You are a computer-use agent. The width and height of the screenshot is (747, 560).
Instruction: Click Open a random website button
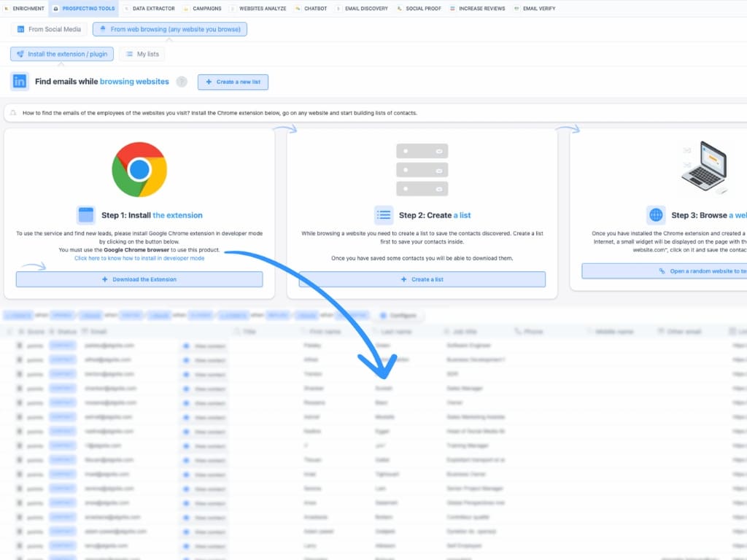pos(664,271)
